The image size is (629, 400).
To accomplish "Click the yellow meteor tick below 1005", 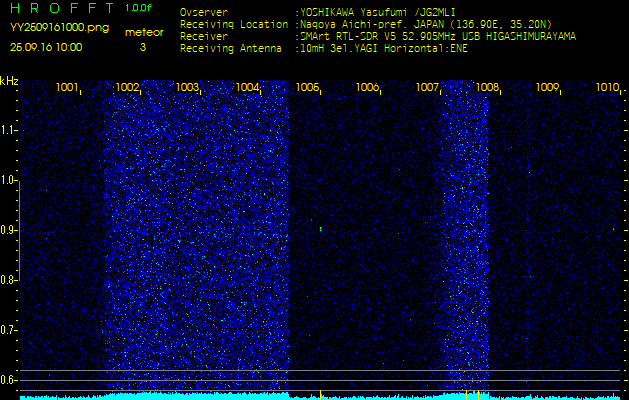I will pos(320,394).
